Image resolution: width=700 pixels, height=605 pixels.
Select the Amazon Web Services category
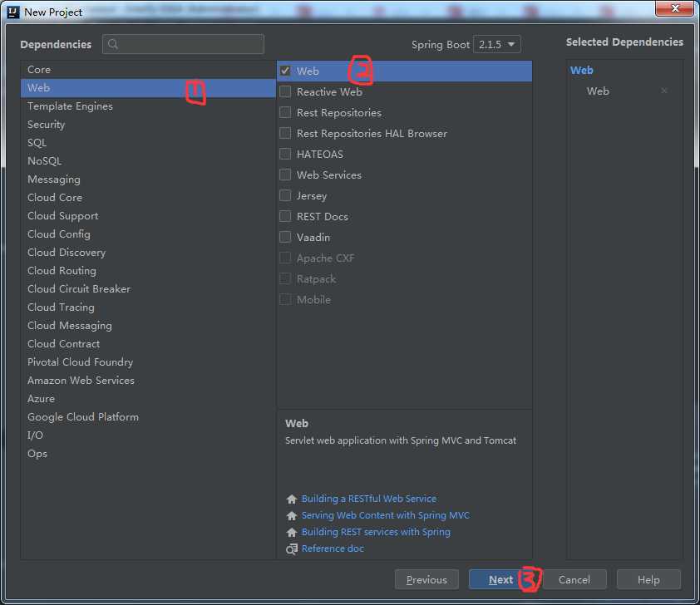coord(148,381)
